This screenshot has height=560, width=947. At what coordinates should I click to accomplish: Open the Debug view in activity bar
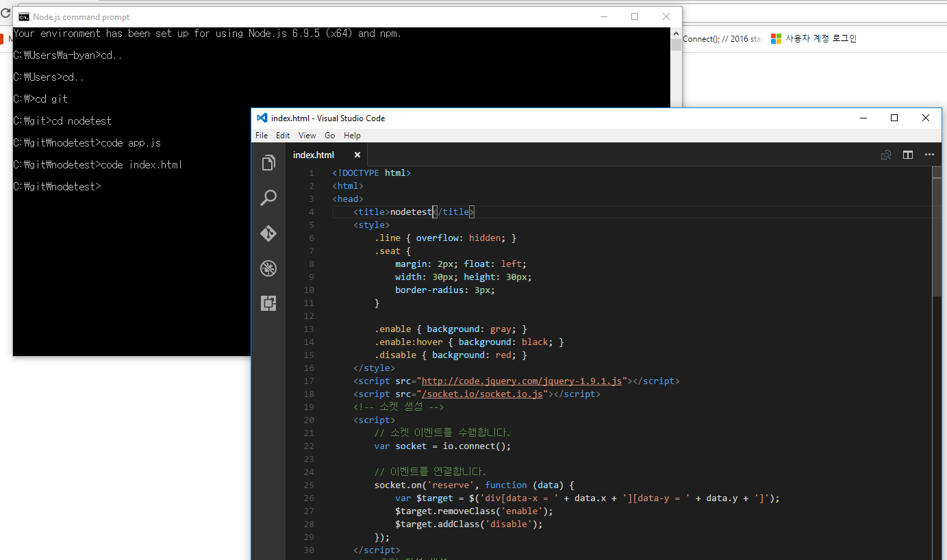(268, 268)
